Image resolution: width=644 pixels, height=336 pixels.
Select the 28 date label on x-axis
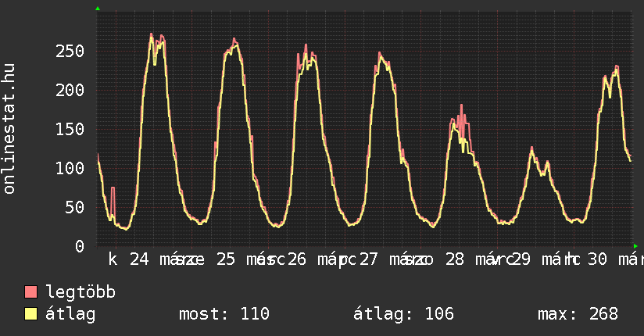(454, 259)
